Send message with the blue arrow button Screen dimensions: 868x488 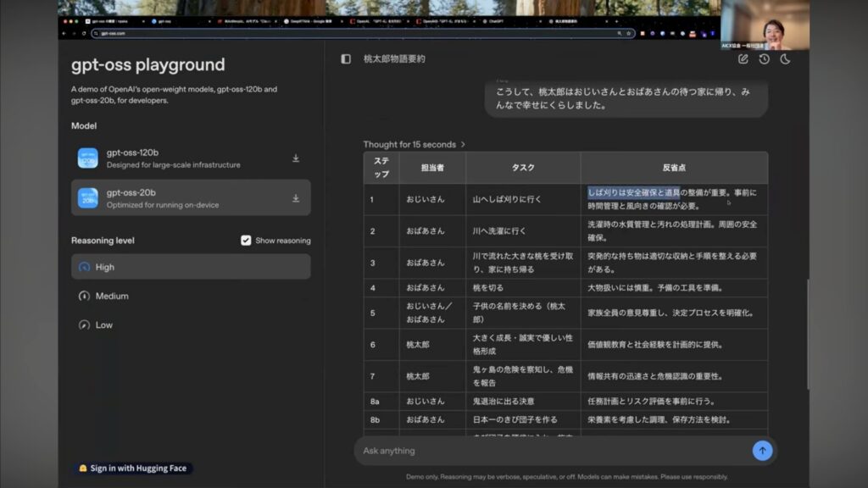click(762, 451)
